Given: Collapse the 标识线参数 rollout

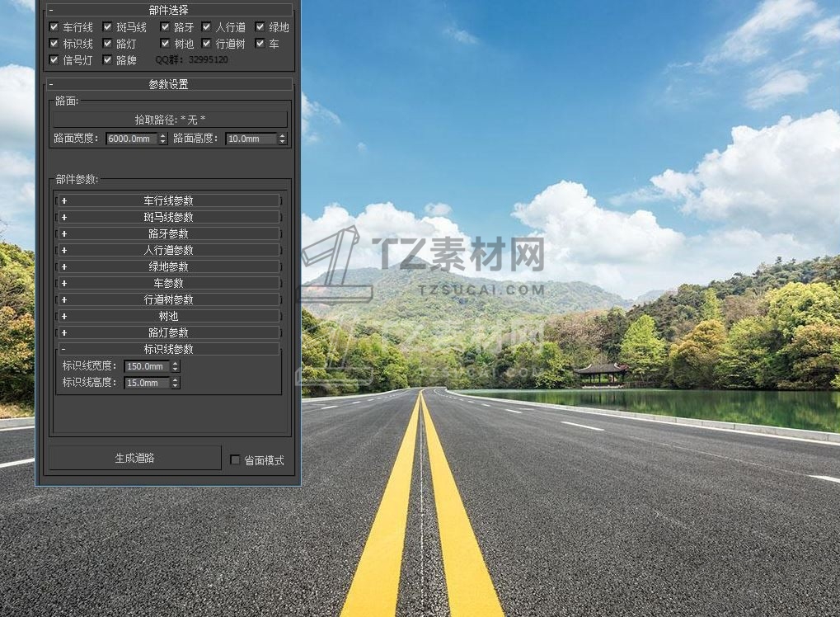Looking at the screenshot, I should pos(168,349).
